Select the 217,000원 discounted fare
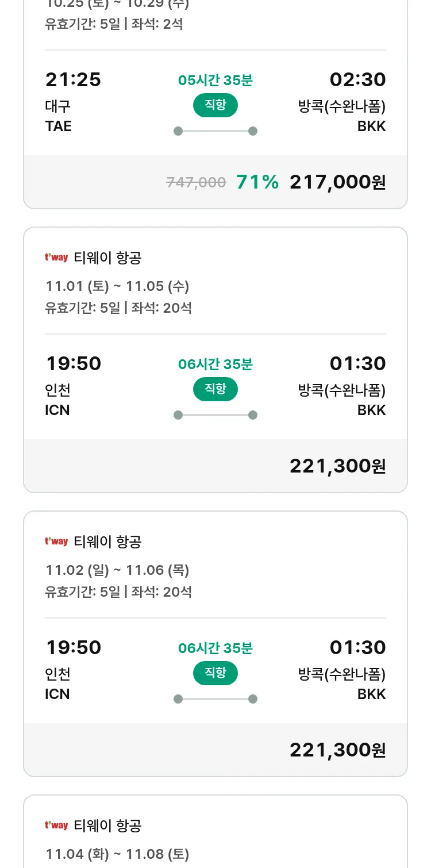Viewport: 431px width, 868px height. tap(337, 182)
